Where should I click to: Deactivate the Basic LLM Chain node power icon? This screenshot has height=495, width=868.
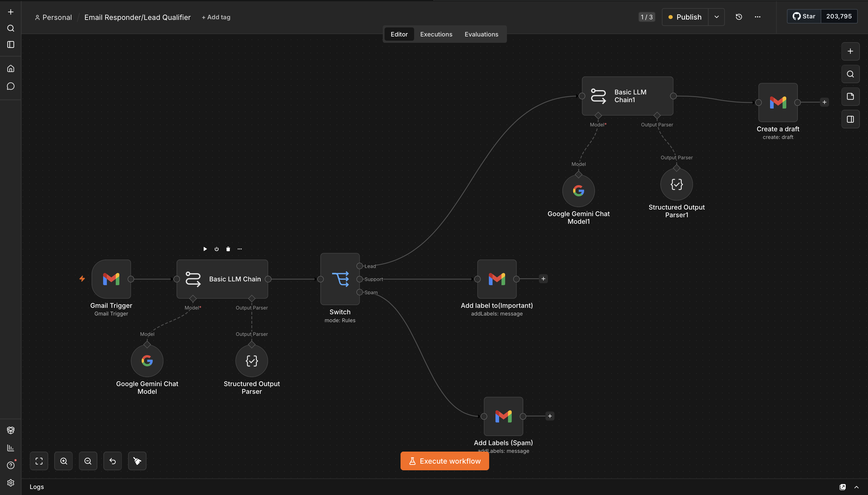[216, 249]
